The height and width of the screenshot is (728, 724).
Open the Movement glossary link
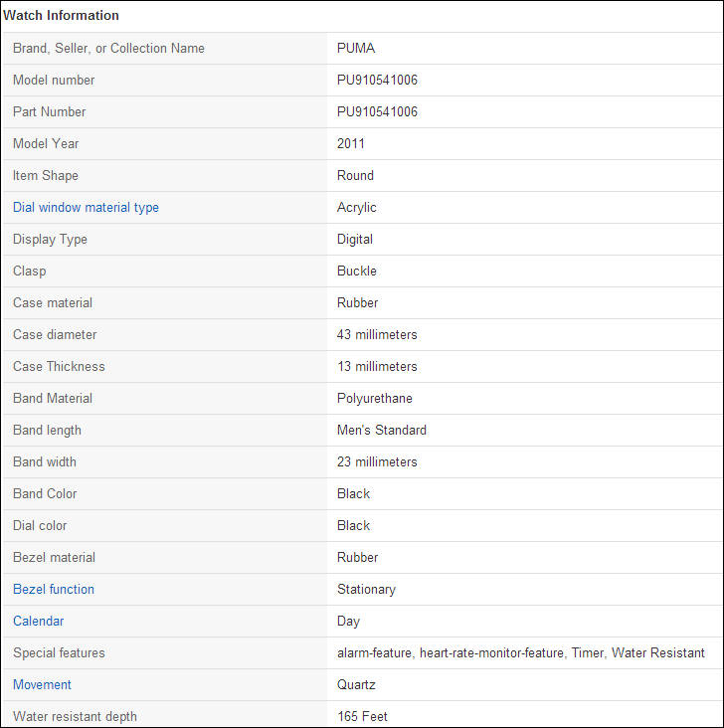point(42,685)
